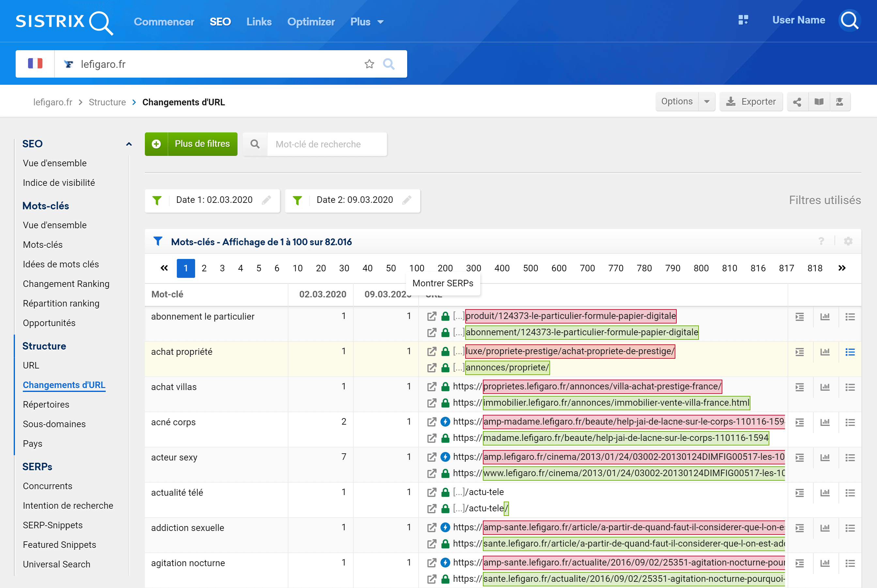The width and height of the screenshot is (877, 588).
Task: Expand the Plus menu dropdown
Action: point(367,22)
